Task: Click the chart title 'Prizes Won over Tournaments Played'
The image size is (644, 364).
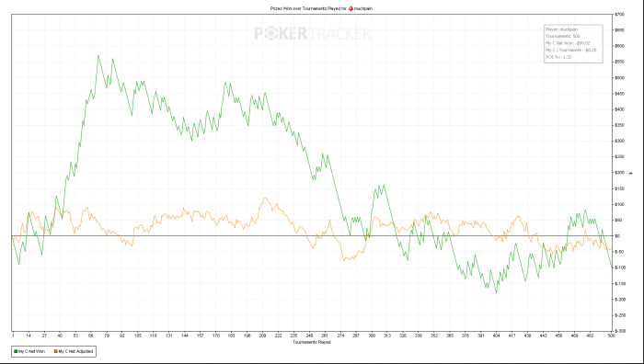Action: tap(305, 7)
